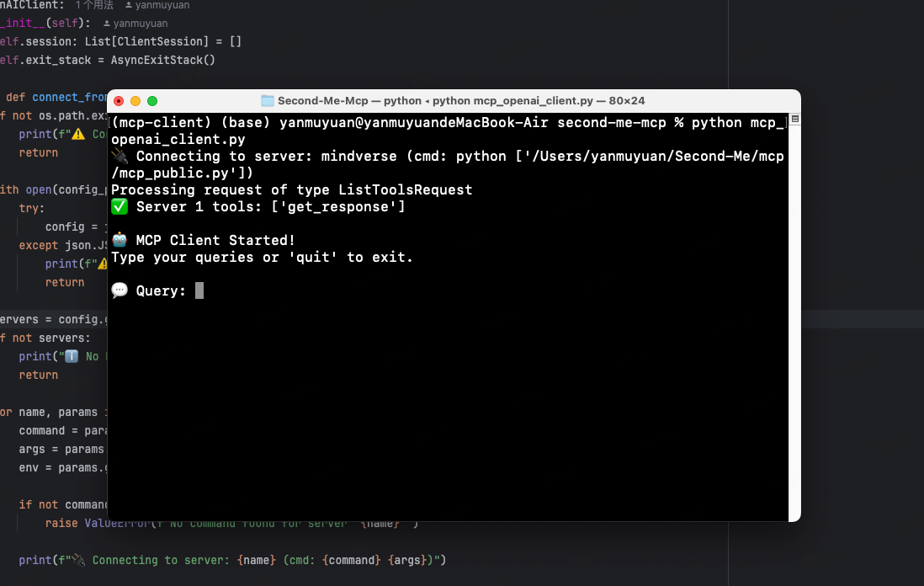Click the warning emoji in first print statement
924x586 pixels.
point(78,135)
